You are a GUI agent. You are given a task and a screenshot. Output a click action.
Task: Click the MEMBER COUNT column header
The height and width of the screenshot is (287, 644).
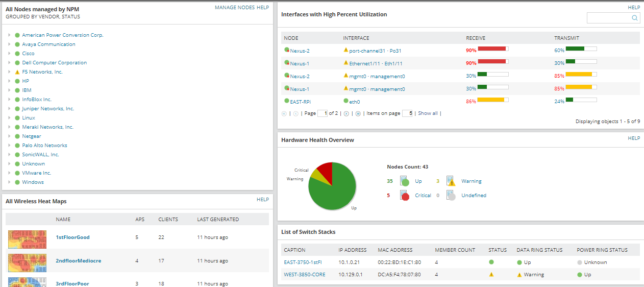[x=455, y=250]
